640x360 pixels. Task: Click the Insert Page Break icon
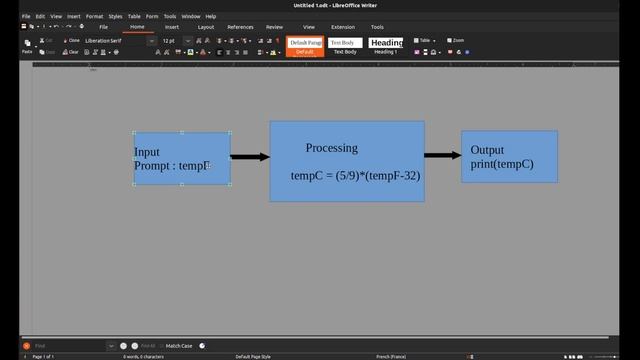[425, 52]
